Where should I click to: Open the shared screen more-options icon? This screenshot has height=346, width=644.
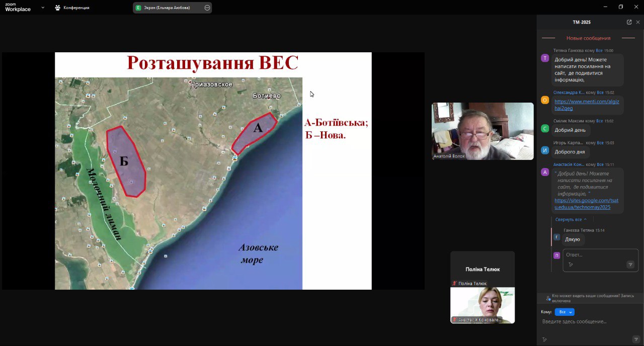pyautogui.click(x=207, y=8)
